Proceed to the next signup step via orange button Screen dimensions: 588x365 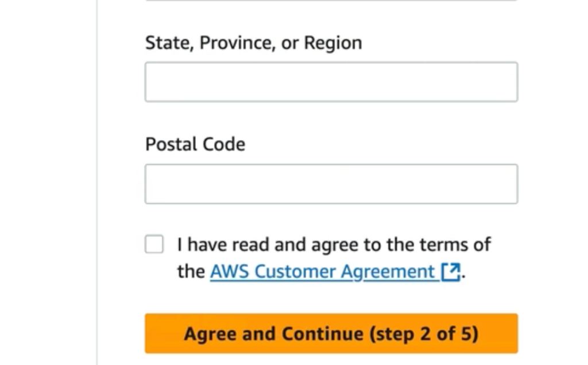point(331,333)
